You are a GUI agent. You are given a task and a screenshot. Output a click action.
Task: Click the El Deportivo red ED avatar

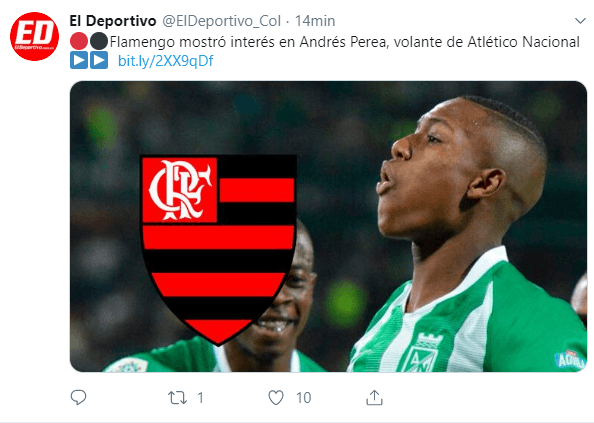[34, 36]
